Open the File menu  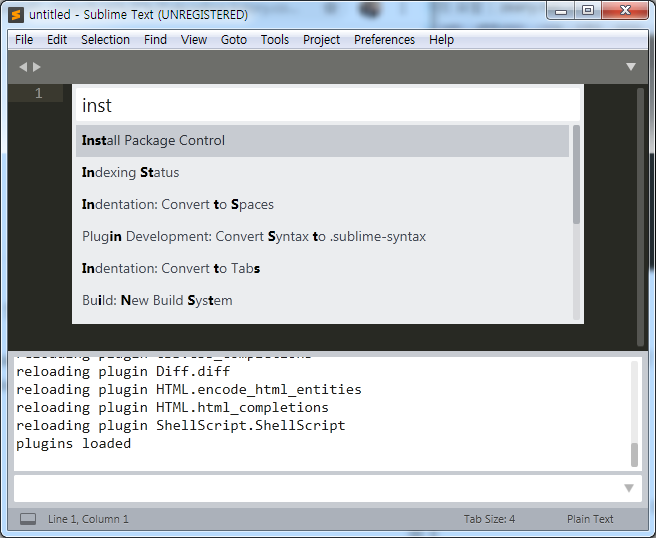point(24,40)
